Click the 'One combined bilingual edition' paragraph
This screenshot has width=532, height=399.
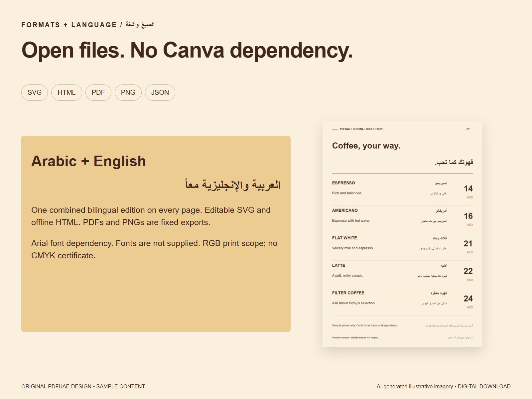click(x=151, y=216)
